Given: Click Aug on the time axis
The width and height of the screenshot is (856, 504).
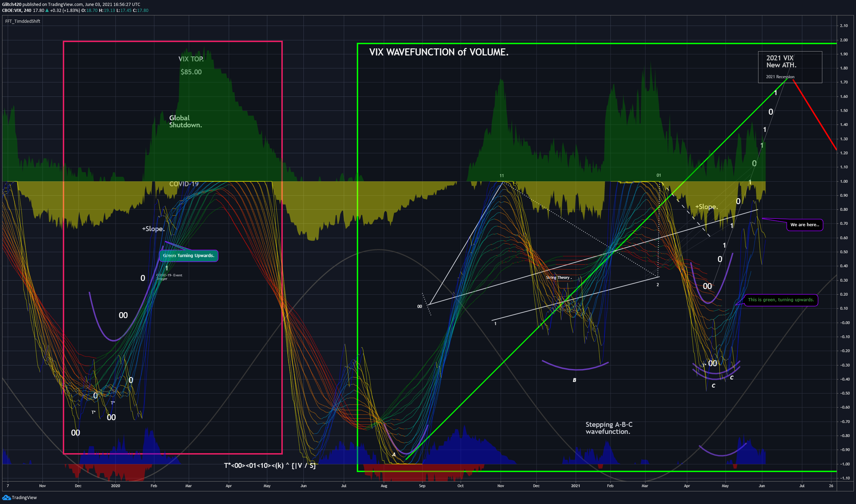Looking at the screenshot, I should click(x=384, y=486).
